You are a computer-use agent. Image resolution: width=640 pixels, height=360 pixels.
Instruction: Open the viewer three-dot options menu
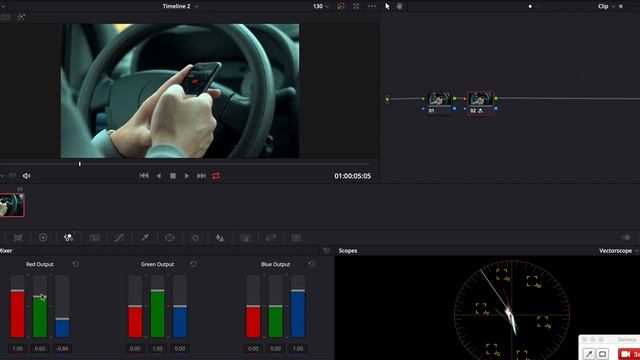click(371, 6)
